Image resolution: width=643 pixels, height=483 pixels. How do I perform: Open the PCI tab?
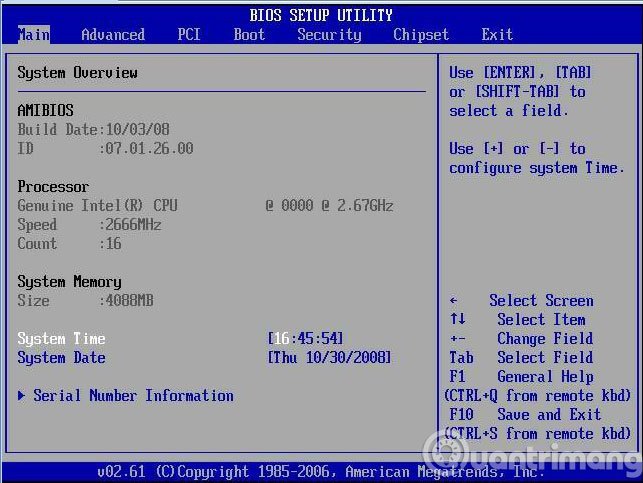tap(189, 34)
